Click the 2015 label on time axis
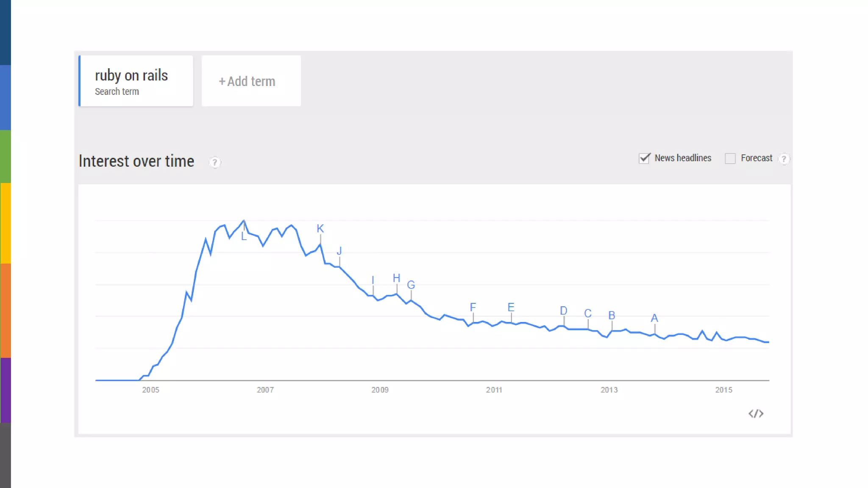 click(x=723, y=390)
